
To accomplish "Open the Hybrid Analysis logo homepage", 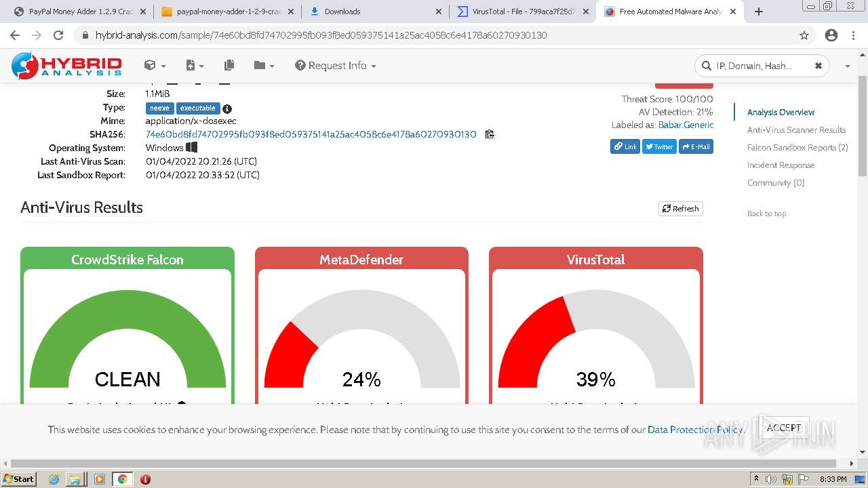I will [66, 65].
